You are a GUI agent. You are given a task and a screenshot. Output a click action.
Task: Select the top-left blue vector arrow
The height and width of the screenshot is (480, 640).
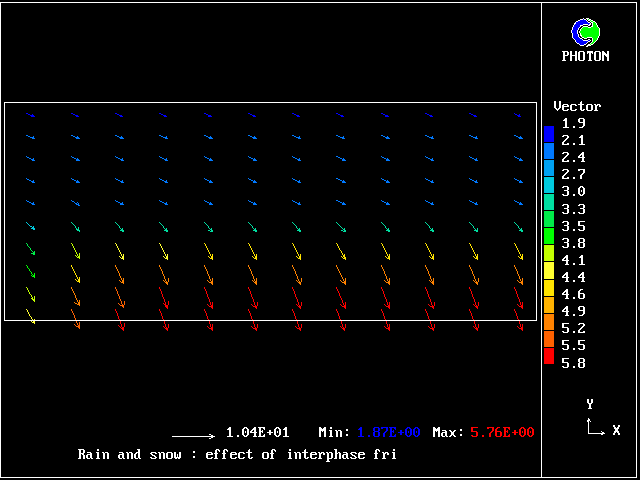click(31, 115)
